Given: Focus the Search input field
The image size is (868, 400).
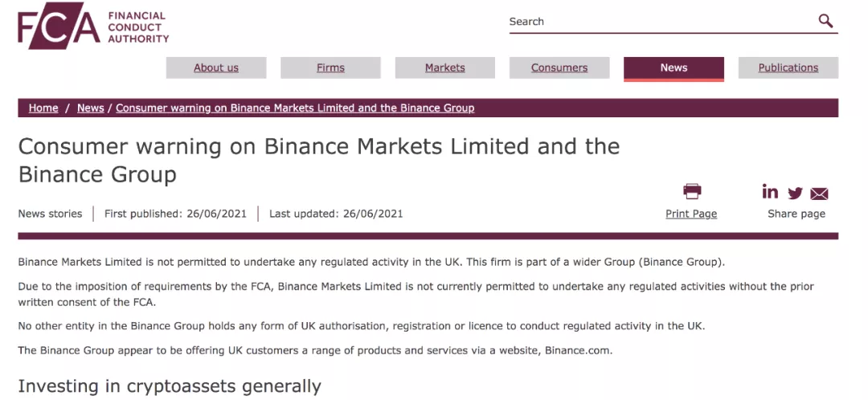Looking at the screenshot, I should coord(659,22).
